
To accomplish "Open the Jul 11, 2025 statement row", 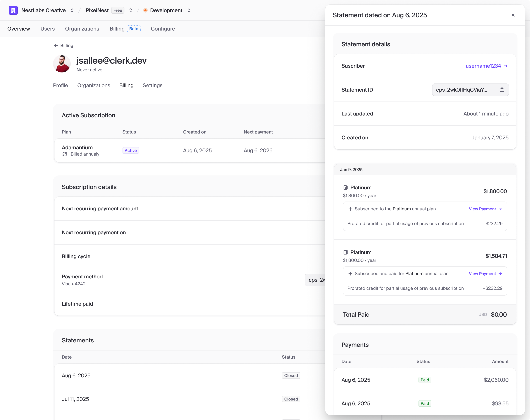I will tap(190, 399).
